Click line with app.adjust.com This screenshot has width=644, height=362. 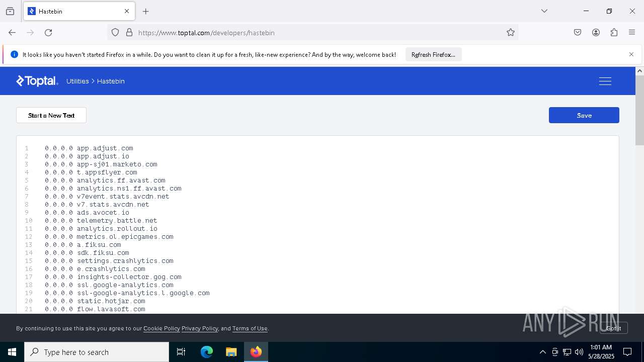(x=89, y=148)
